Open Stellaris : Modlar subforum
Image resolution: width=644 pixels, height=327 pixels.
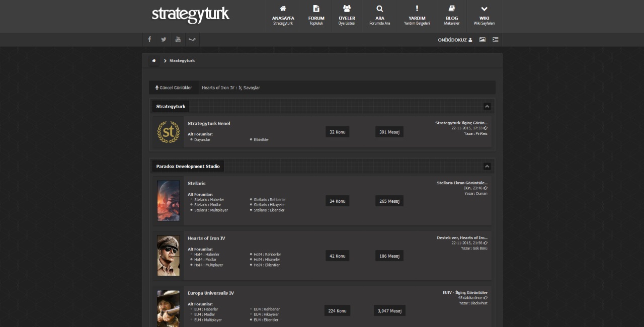(x=208, y=205)
